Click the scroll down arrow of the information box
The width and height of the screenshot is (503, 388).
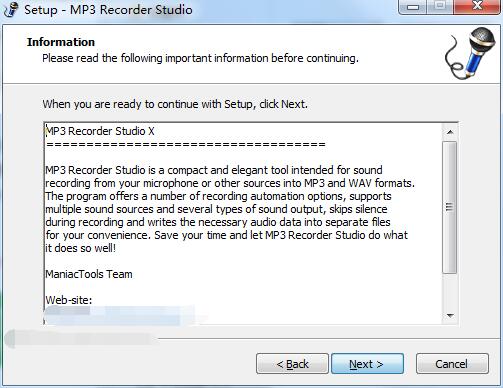click(x=450, y=315)
